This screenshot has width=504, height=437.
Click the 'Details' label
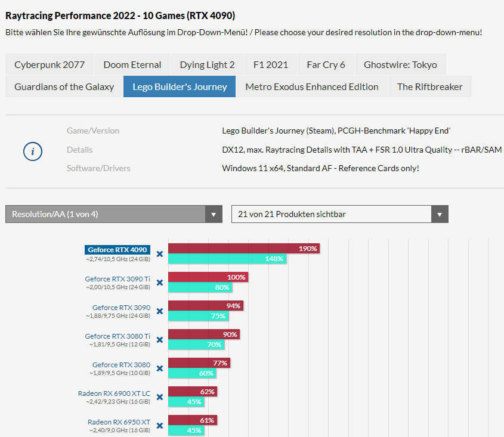tap(79, 150)
